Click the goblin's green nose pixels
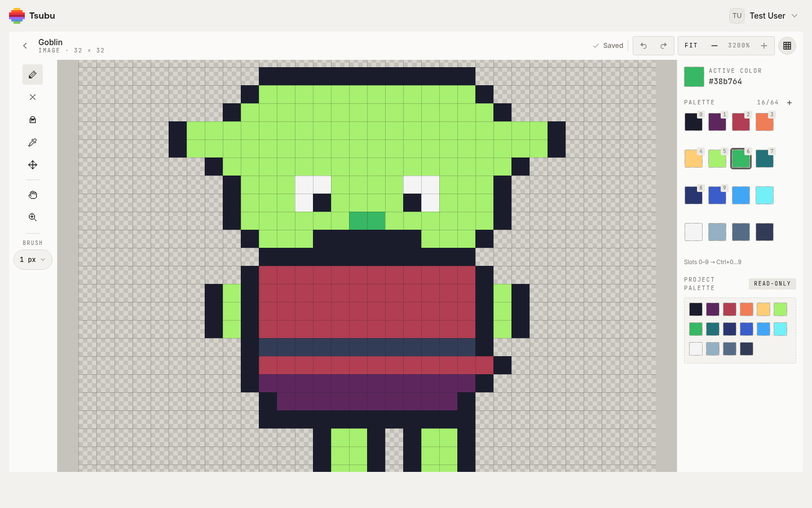Viewport: 812px width, 508px height. click(x=367, y=221)
